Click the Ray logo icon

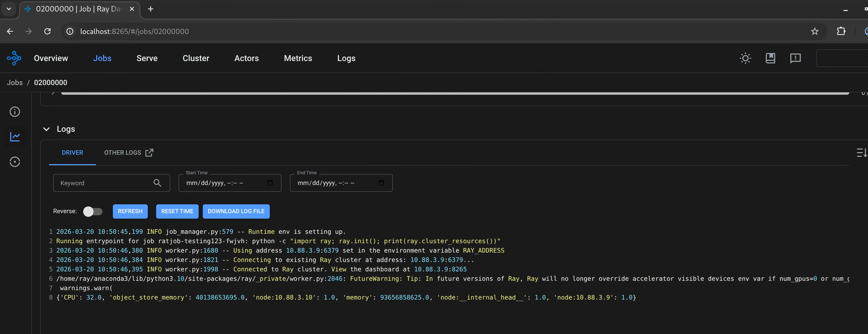(x=14, y=58)
